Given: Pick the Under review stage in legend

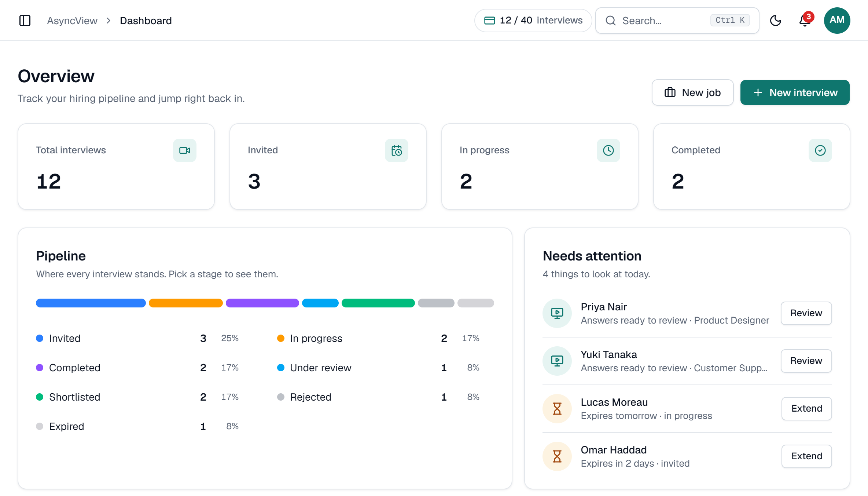Looking at the screenshot, I should pyautogui.click(x=378, y=368).
